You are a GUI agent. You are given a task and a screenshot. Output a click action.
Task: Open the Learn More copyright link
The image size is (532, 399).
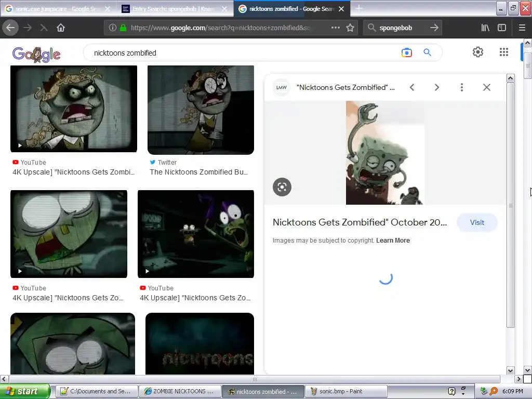coord(393,240)
